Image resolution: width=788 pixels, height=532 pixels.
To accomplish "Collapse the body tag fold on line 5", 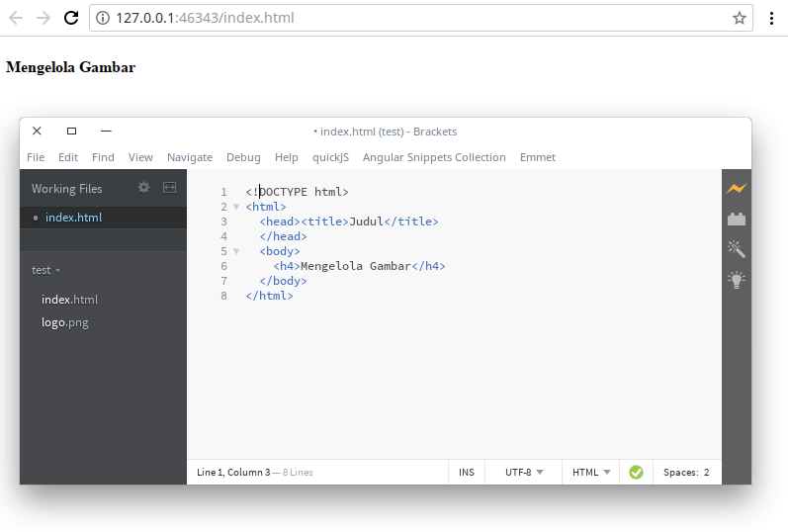I will (x=235, y=251).
